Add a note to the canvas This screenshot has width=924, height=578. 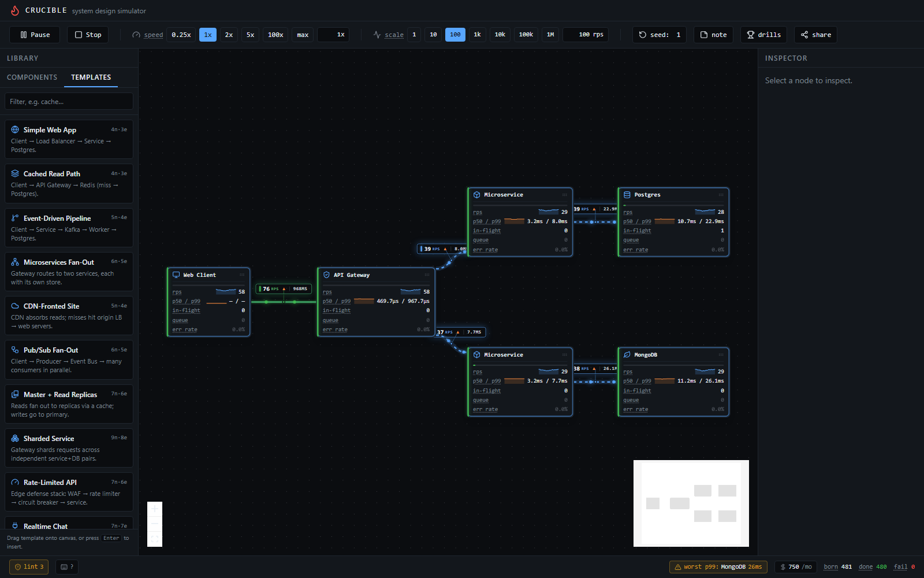pos(714,35)
